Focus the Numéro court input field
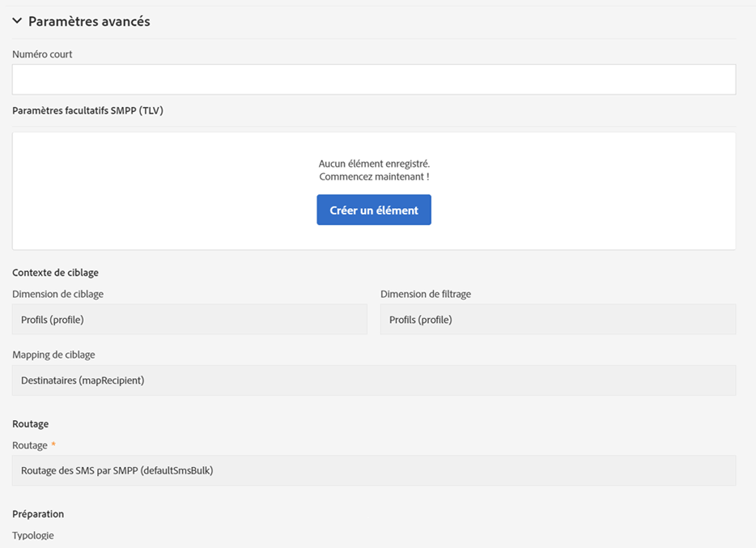This screenshot has height=548, width=756. [x=373, y=79]
